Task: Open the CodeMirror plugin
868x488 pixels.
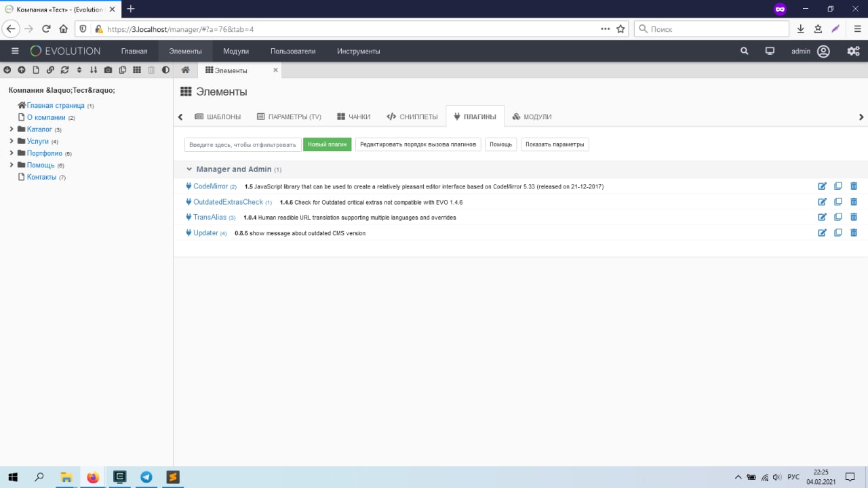Action: (x=210, y=186)
